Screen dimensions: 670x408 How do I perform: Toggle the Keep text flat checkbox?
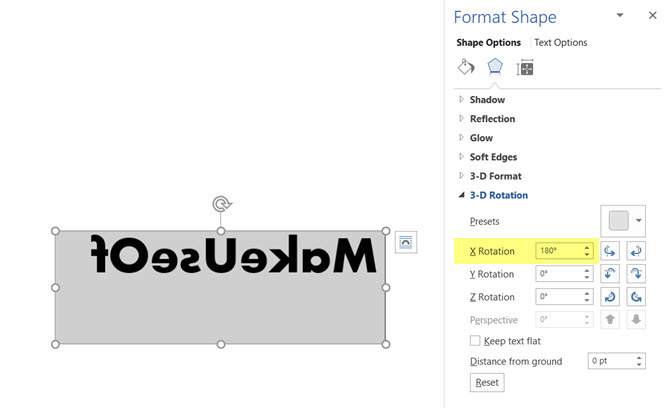click(475, 340)
